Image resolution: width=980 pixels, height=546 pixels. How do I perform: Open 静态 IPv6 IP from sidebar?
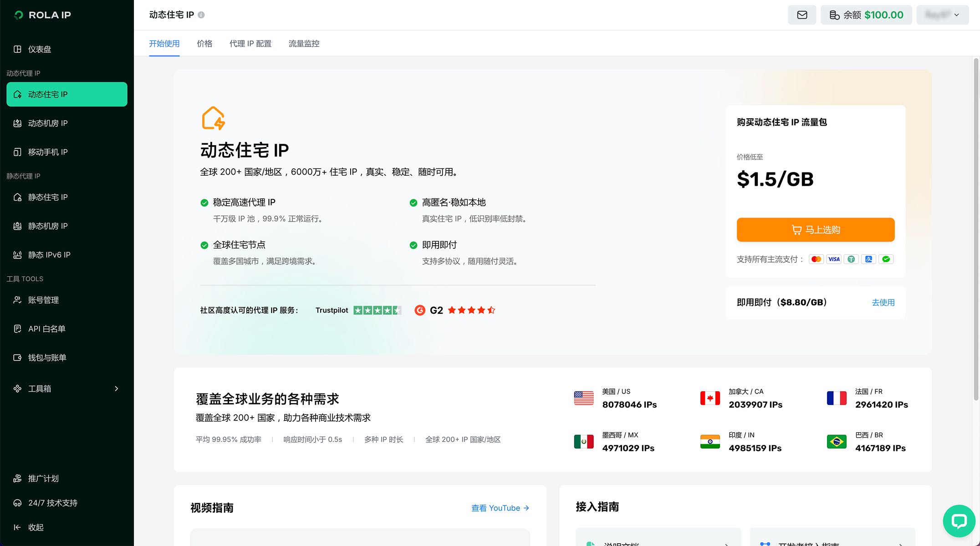(49, 255)
